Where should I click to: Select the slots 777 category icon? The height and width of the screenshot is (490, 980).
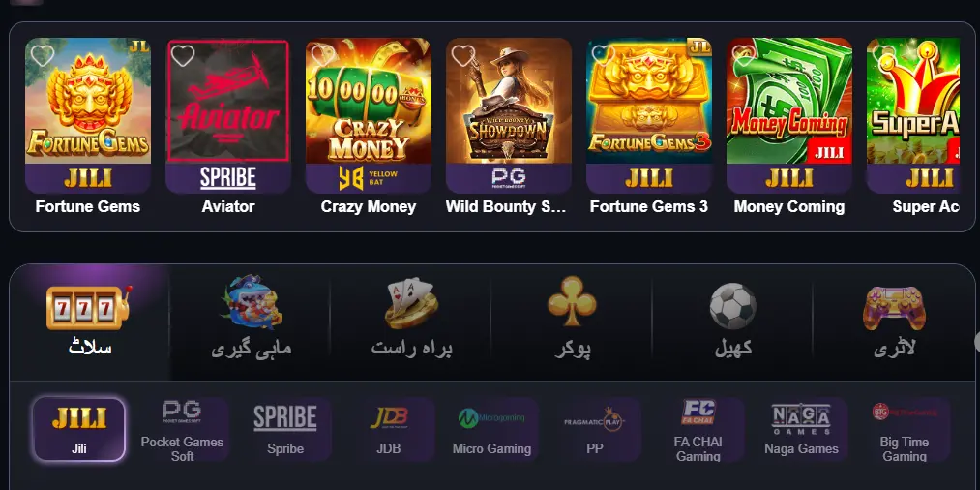click(x=90, y=307)
